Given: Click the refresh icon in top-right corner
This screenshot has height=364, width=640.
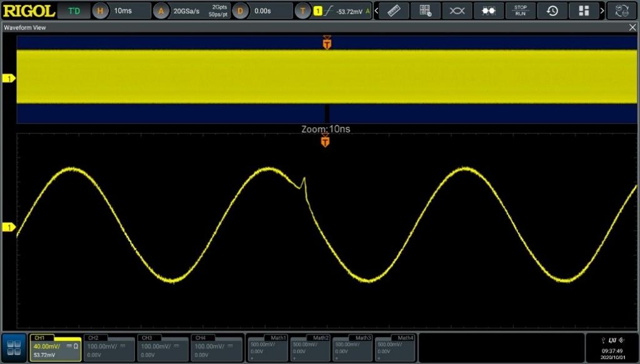Looking at the screenshot, I should coord(622,11).
